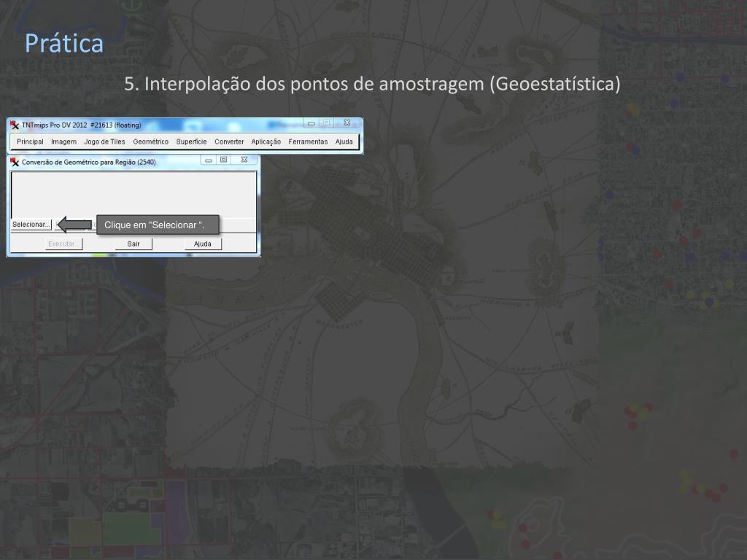747x560 pixels.
Task: Click the Selecionar... button
Action: [x=31, y=225]
